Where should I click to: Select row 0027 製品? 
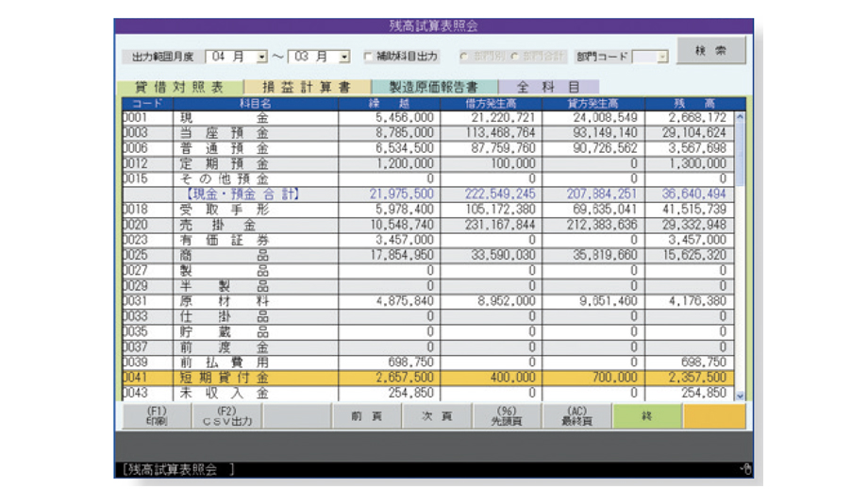click(x=428, y=270)
